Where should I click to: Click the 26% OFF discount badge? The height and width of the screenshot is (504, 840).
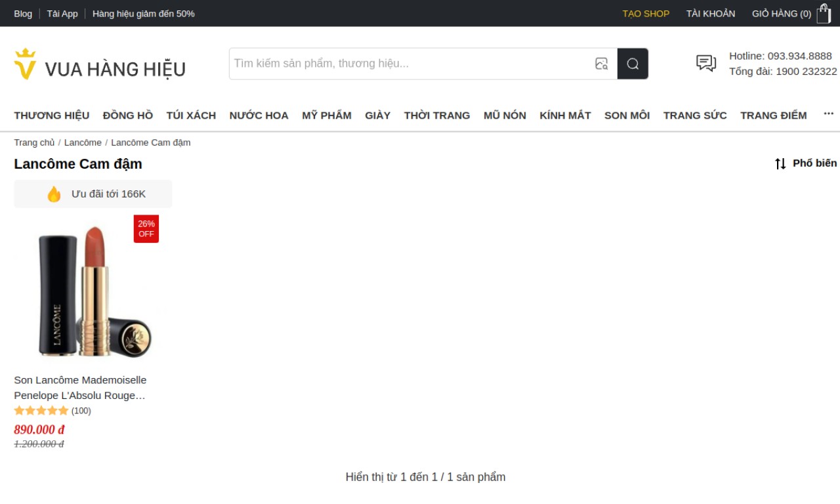(146, 229)
